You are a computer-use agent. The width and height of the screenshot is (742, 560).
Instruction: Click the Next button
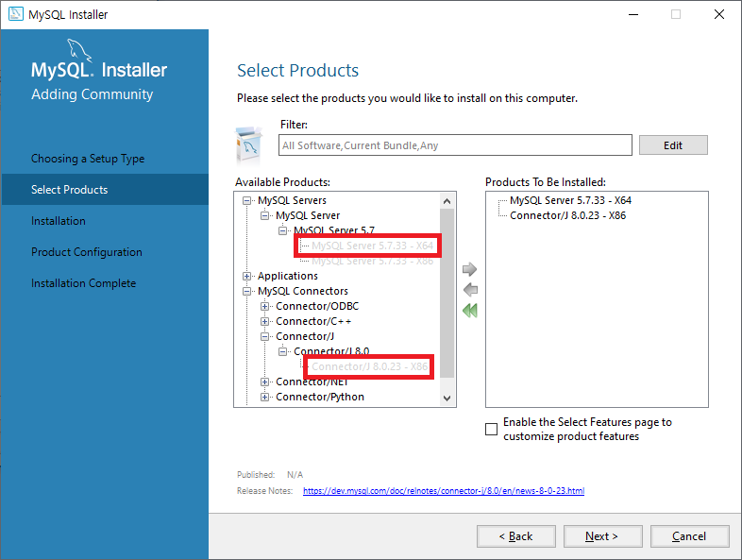602,535
